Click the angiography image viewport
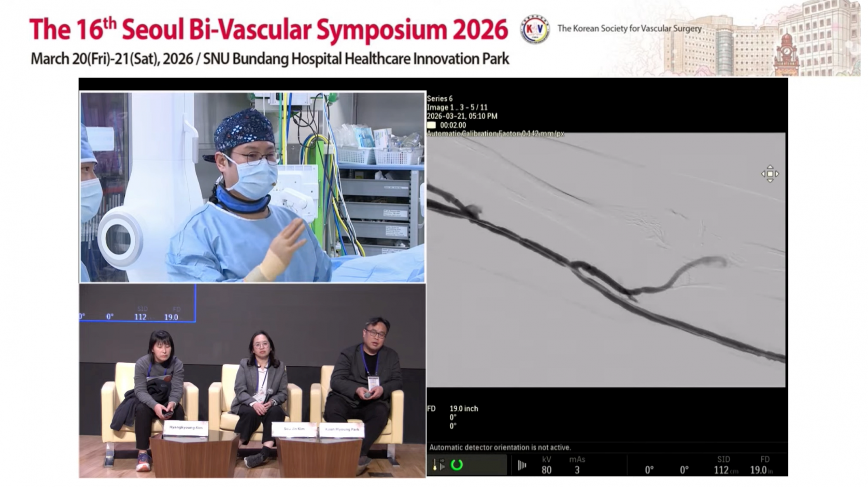868x487 pixels. coord(606,260)
